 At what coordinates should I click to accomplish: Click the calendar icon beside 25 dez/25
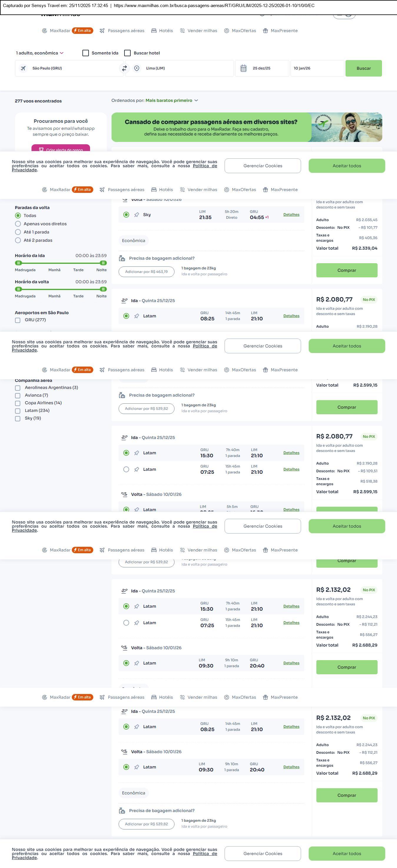(243, 68)
